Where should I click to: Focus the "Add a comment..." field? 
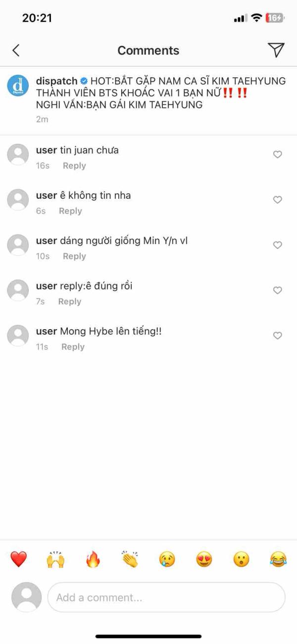(x=166, y=597)
